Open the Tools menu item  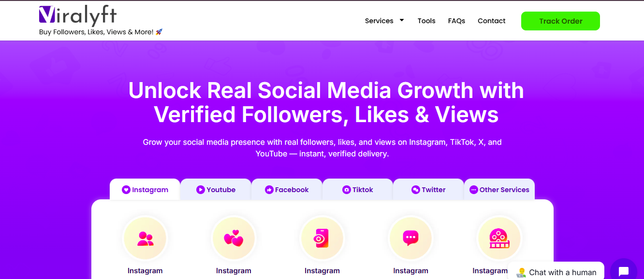click(x=426, y=21)
